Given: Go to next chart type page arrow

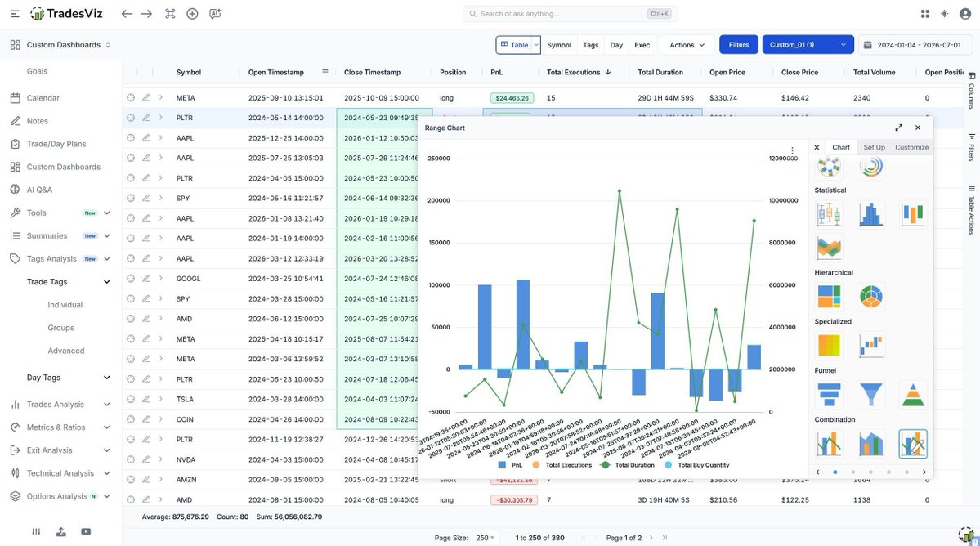Looking at the screenshot, I should tap(924, 472).
